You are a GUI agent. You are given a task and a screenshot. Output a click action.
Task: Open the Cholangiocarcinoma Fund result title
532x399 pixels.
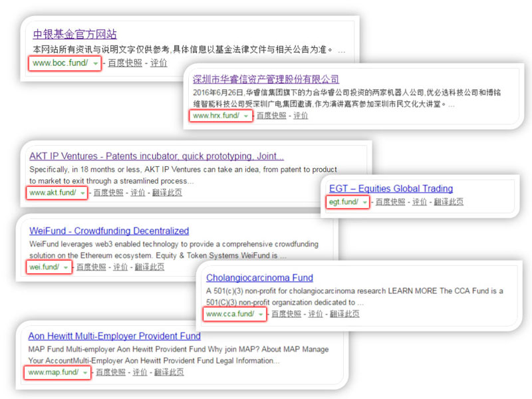(x=259, y=277)
